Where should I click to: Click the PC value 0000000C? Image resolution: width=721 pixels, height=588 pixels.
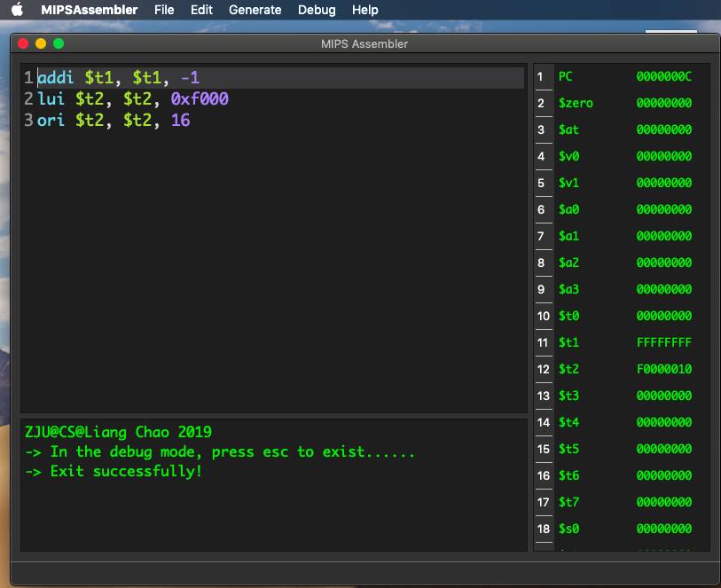(664, 76)
